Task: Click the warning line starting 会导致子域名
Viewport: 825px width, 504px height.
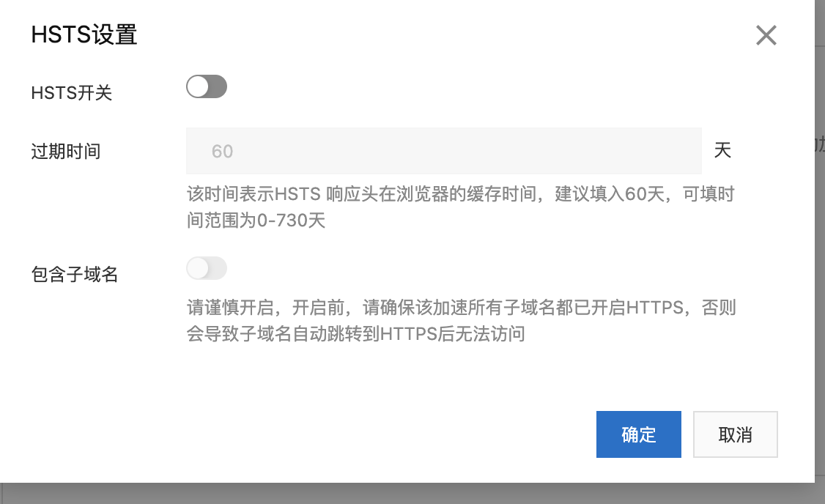Action: click(x=356, y=333)
